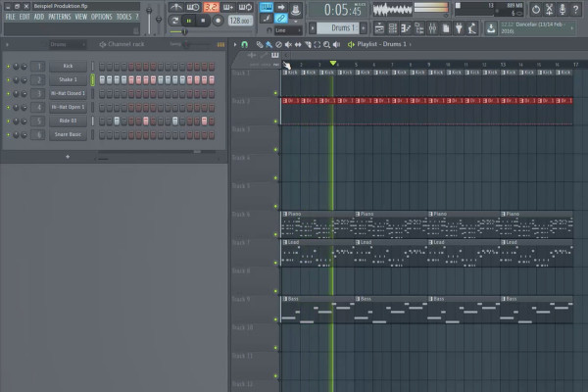Click the plus beside Drums 1 pattern
Image resolution: width=588 pixels, height=392 pixels.
tap(363, 28)
